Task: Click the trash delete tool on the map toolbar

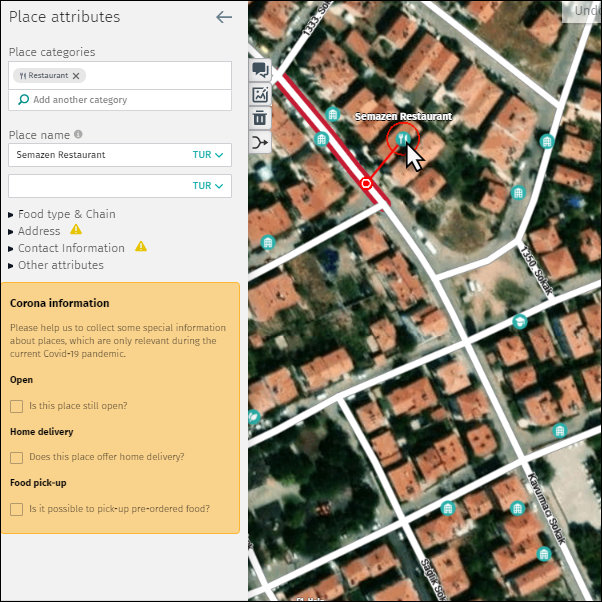Action: point(260,118)
